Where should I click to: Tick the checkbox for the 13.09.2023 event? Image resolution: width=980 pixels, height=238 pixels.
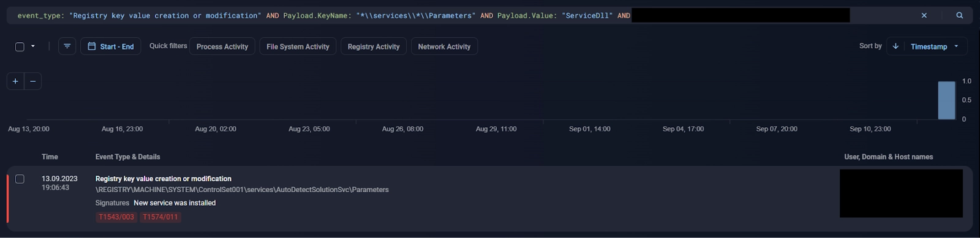tap(20, 179)
